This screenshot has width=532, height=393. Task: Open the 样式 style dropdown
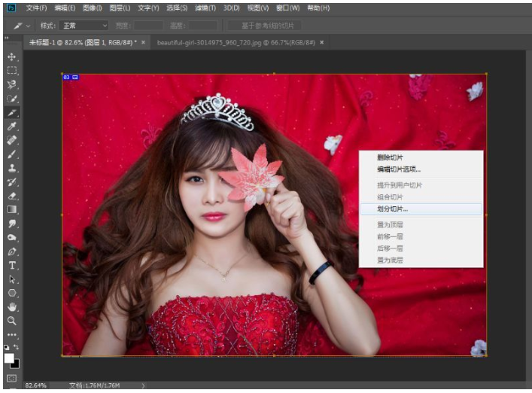tap(84, 26)
